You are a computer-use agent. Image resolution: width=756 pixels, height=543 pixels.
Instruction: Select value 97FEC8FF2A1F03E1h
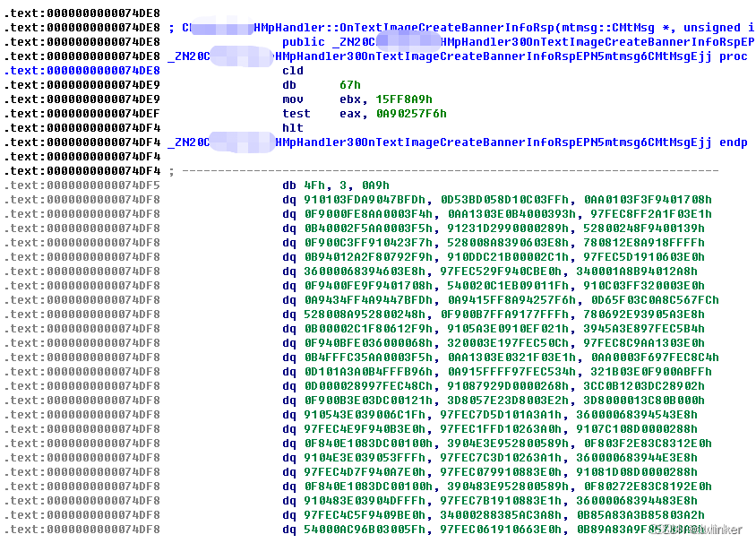(x=651, y=214)
